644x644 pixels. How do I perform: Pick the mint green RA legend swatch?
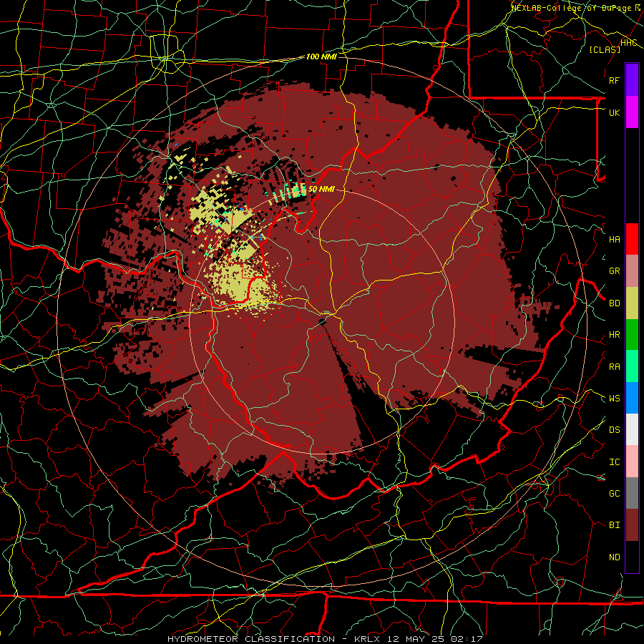(632, 366)
